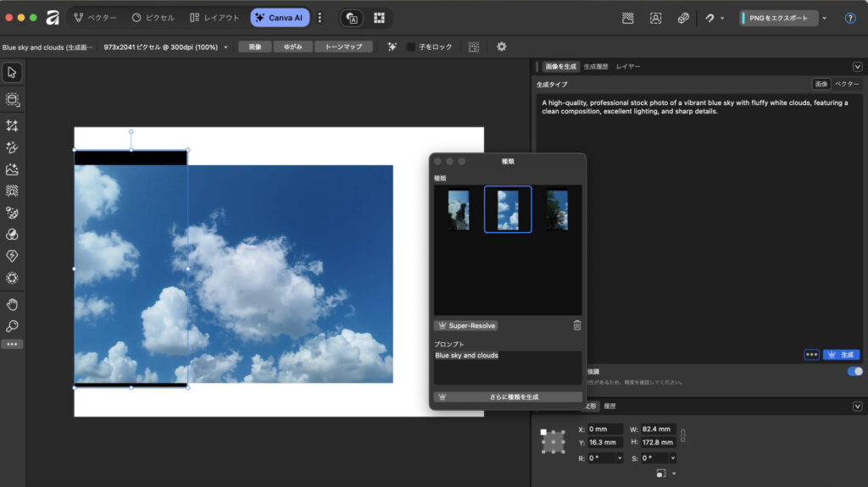Click the W width field showing 82.4 mm
The width and height of the screenshot is (868, 487).
(658, 429)
